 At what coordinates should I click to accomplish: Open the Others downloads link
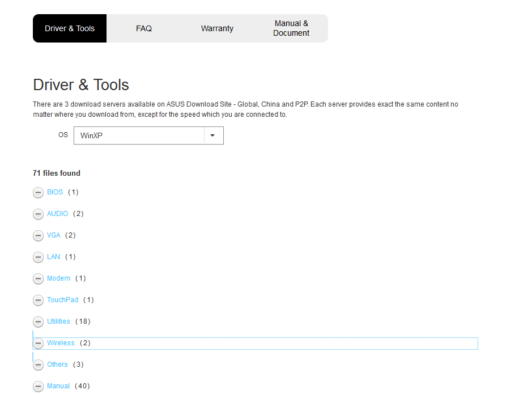[57, 365]
